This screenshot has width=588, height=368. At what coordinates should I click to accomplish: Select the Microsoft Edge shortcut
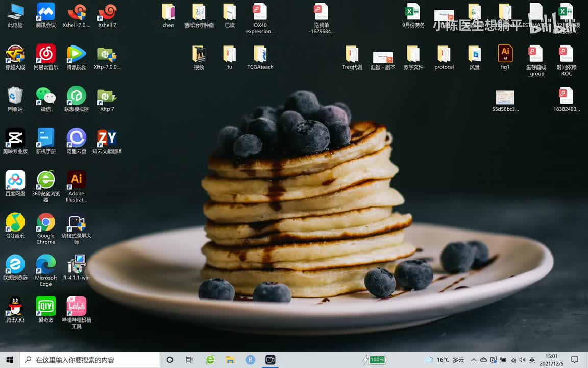point(46,271)
